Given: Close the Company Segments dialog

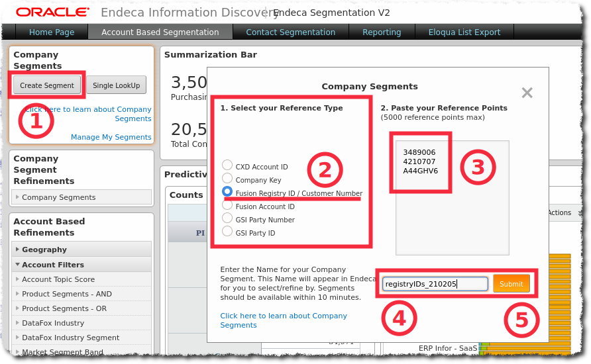Looking at the screenshot, I should (527, 93).
